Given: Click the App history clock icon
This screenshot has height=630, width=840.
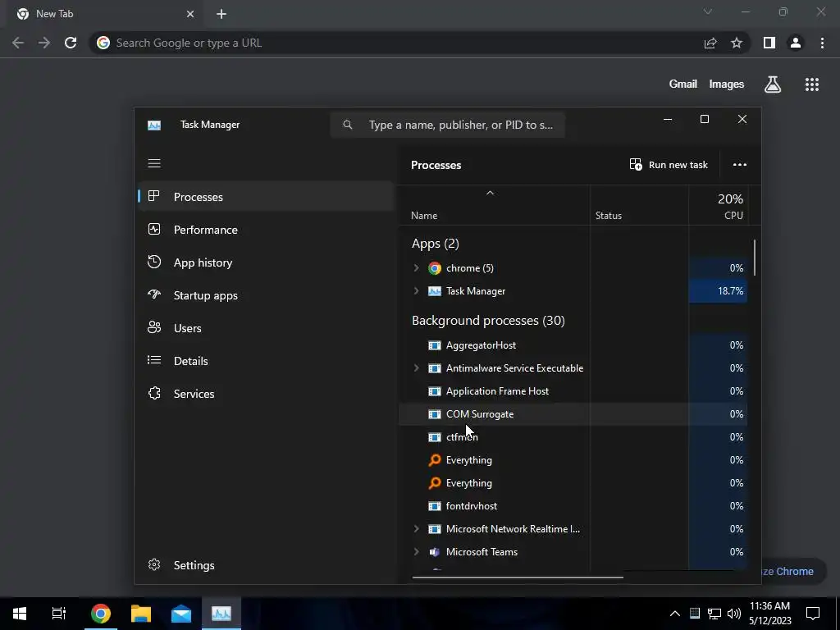Looking at the screenshot, I should [x=153, y=262].
